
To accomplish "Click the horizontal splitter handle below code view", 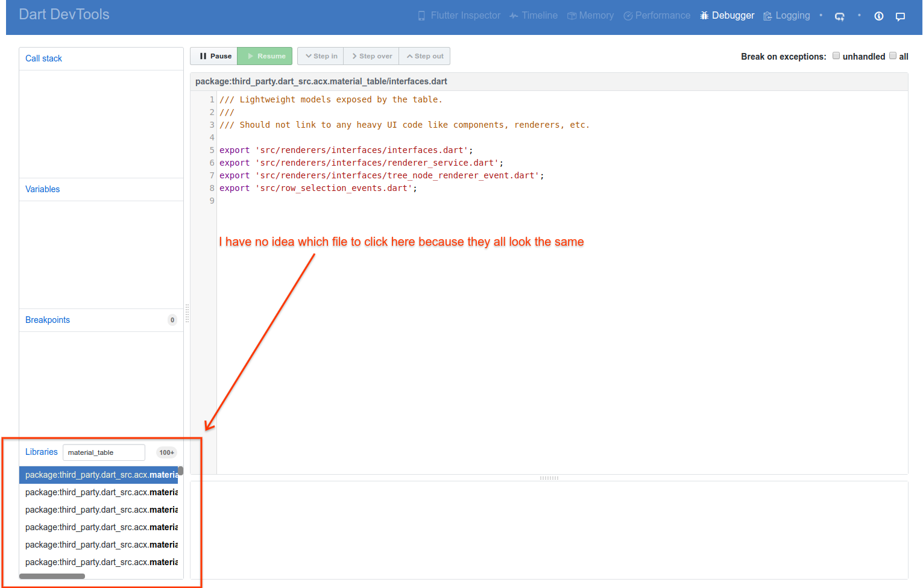I will [549, 478].
